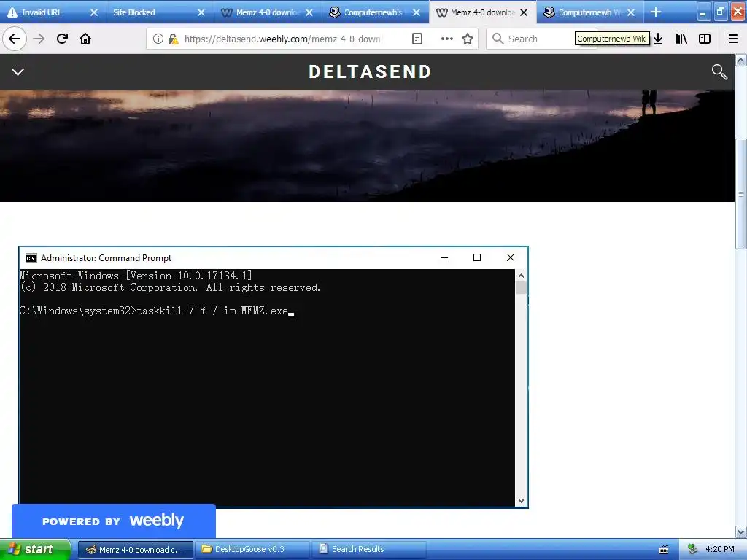The image size is (747, 560).
Task: Click the Command Prompt scroll up arrow
Action: pyautogui.click(x=521, y=275)
